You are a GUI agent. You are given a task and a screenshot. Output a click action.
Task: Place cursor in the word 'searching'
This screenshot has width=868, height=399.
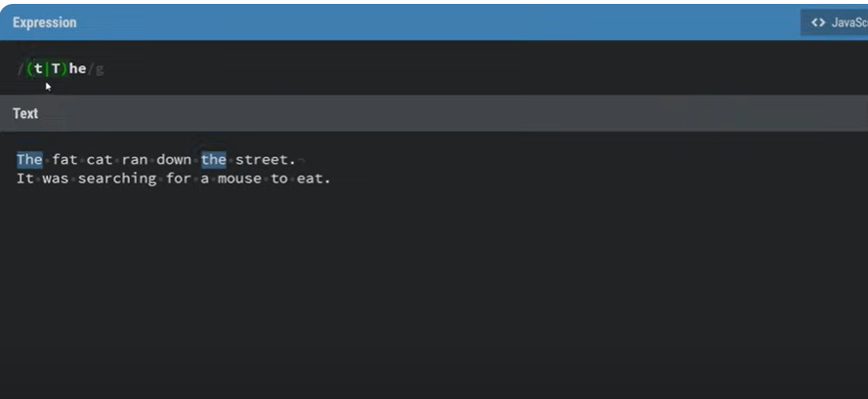click(117, 179)
